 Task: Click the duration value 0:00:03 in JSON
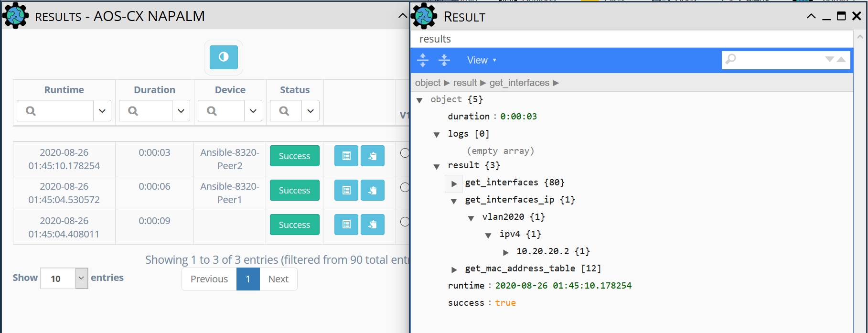pos(518,117)
